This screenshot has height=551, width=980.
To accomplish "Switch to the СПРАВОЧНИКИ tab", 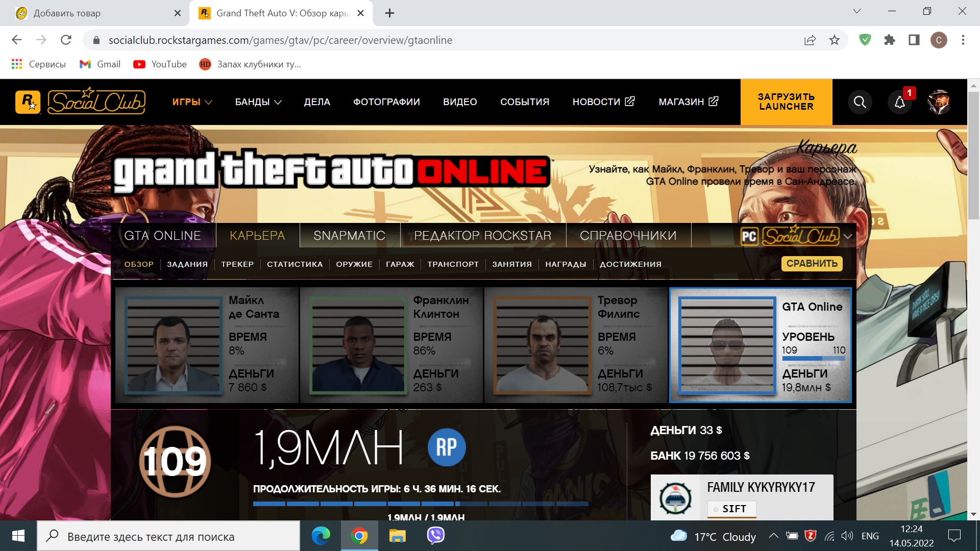I will pos(628,236).
